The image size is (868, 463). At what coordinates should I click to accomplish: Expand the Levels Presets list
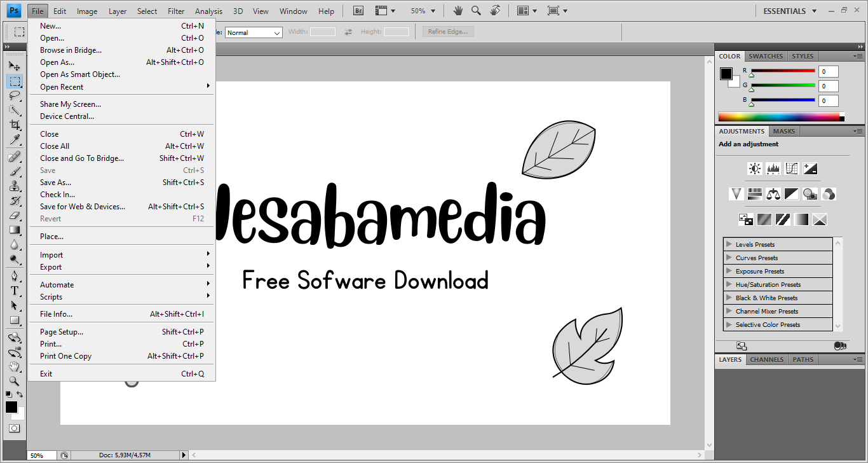pos(728,244)
